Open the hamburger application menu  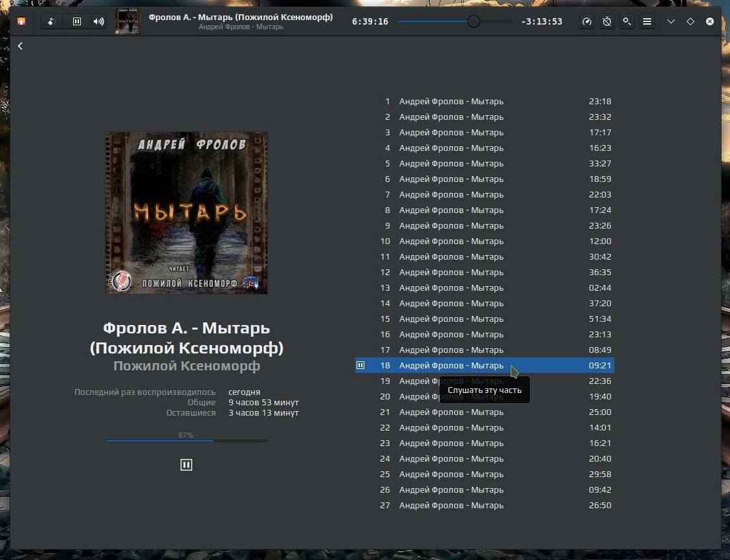coord(647,21)
